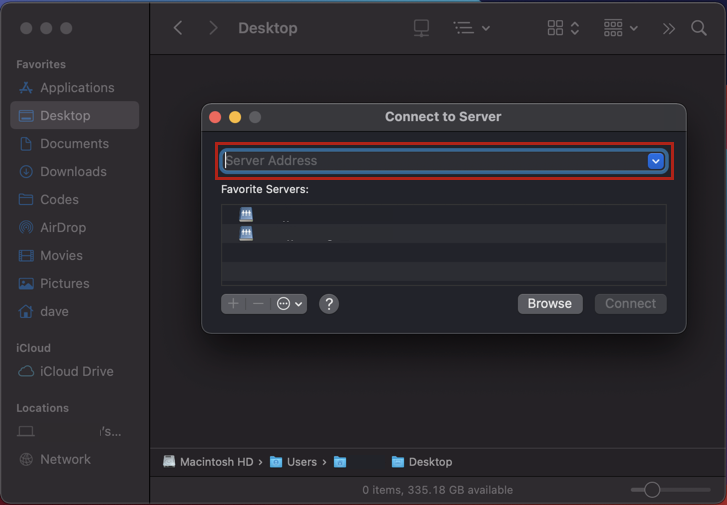This screenshot has height=505, width=727.
Task: Show more toolbar items via double chevron
Action: (x=669, y=29)
